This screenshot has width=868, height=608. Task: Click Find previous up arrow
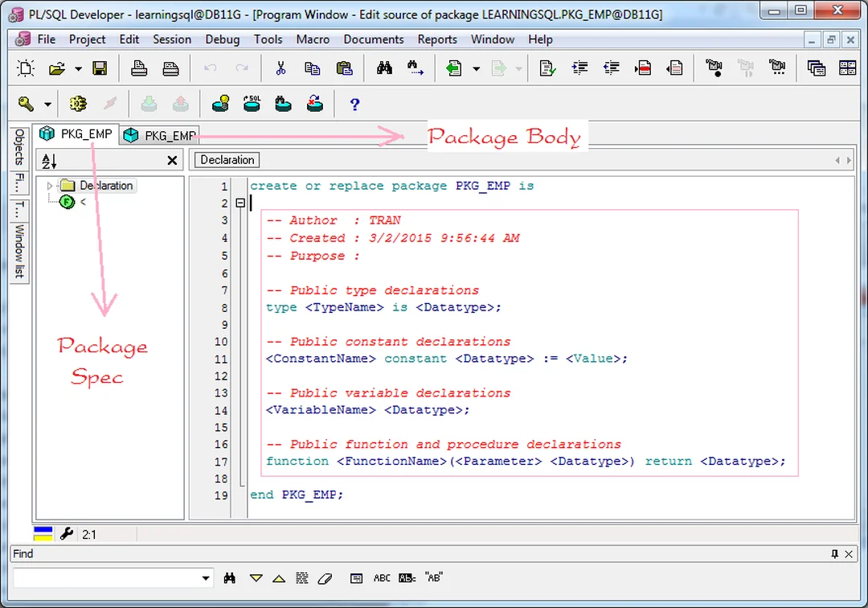(x=279, y=579)
